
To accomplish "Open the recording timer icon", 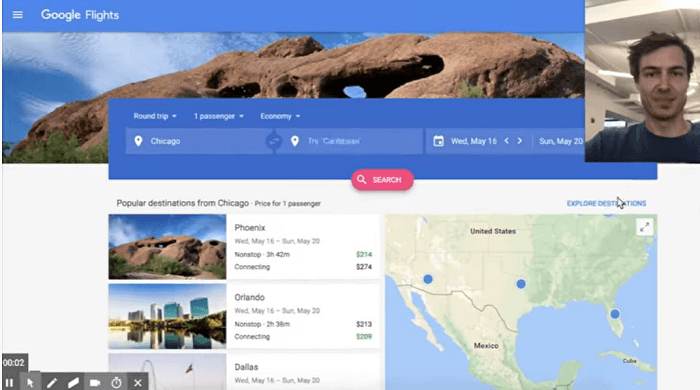I will pyautogui.click(x=116, y=382).
